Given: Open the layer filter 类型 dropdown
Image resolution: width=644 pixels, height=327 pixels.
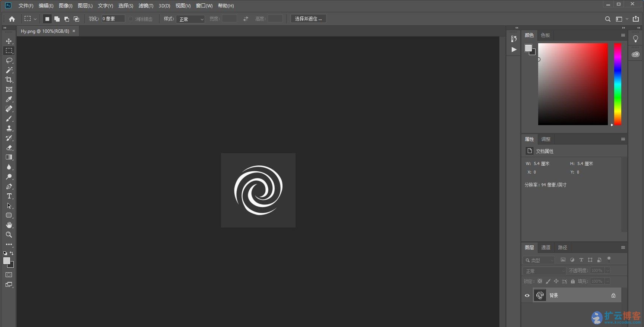Looking at the screenshot, I should [539, 260].
